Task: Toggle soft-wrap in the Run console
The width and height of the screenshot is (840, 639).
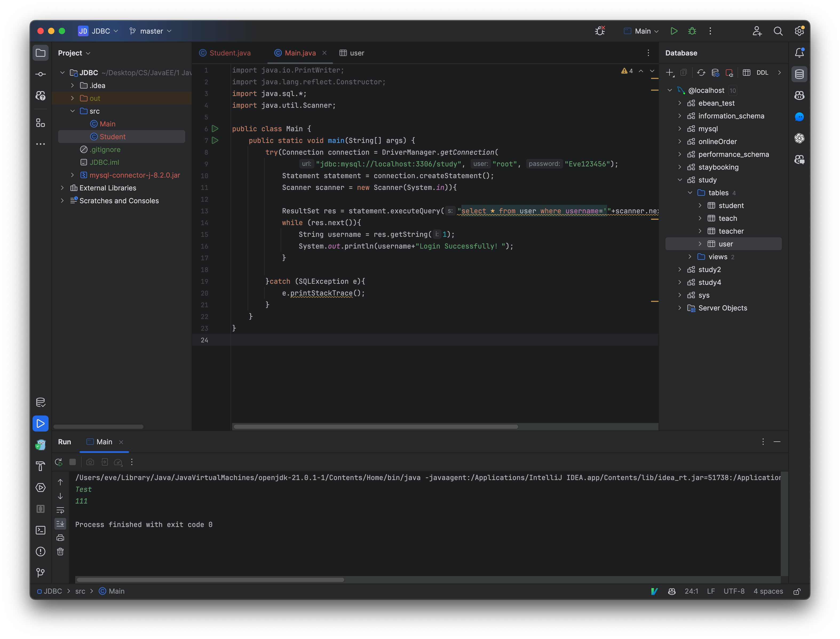Action: [61, 510]
